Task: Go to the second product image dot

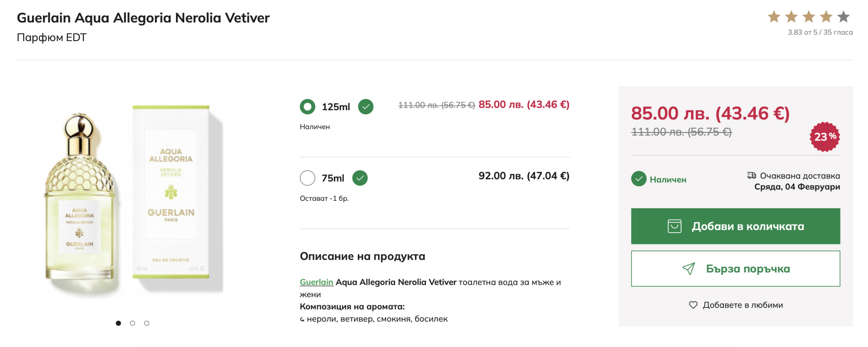Action: click(x=133, y=323)
